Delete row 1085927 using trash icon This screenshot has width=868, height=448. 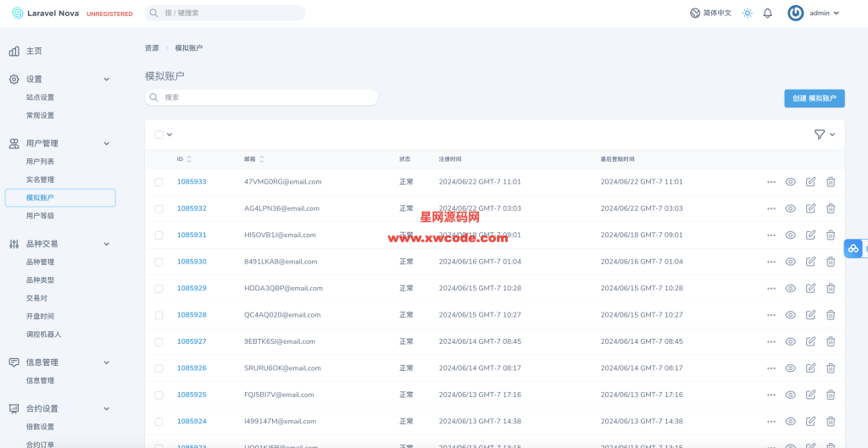[831, 341]
